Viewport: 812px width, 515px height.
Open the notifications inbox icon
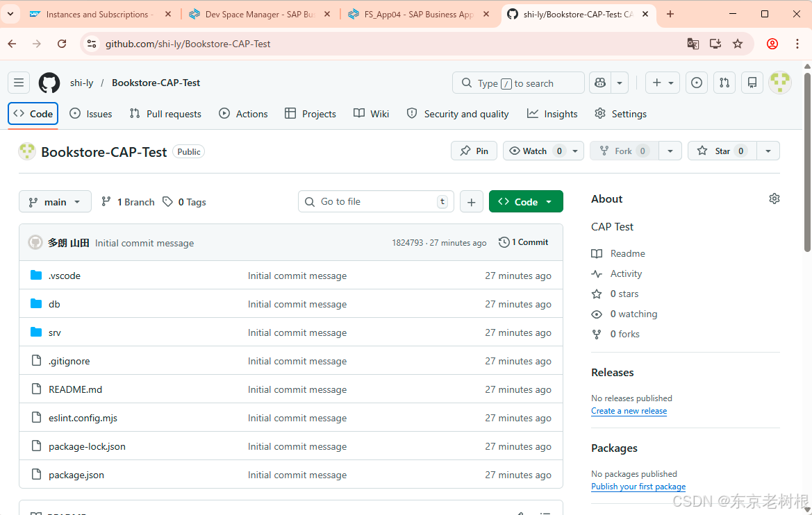click(x=752, y=83)
